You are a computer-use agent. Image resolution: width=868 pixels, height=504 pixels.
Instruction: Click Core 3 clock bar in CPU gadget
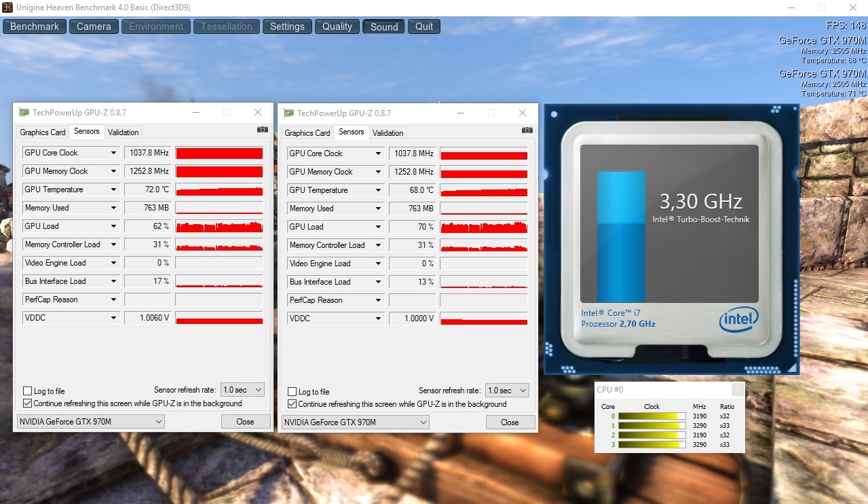[652, 445]
